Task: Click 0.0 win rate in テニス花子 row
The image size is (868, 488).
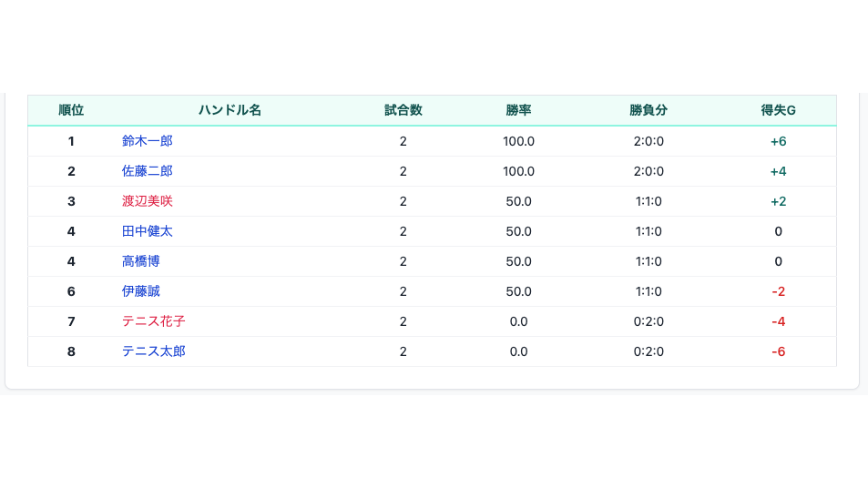Action: click(518, 320)
